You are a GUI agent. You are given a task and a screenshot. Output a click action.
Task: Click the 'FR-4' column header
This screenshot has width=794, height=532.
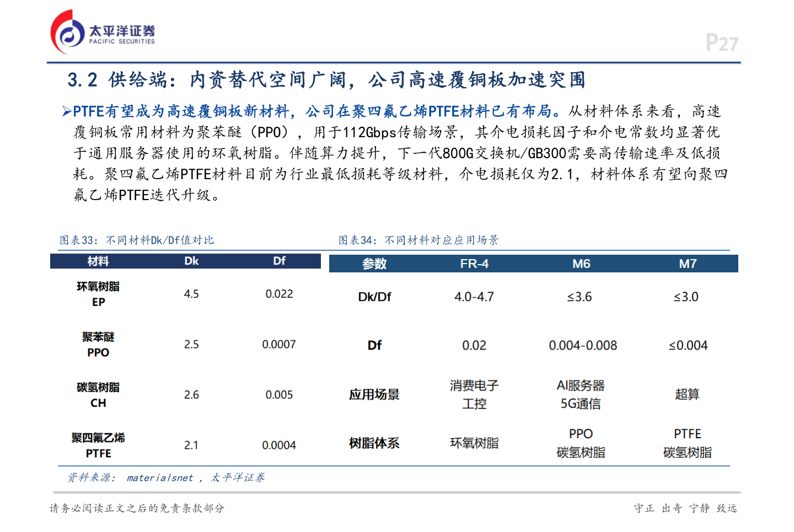pos(474,264)
